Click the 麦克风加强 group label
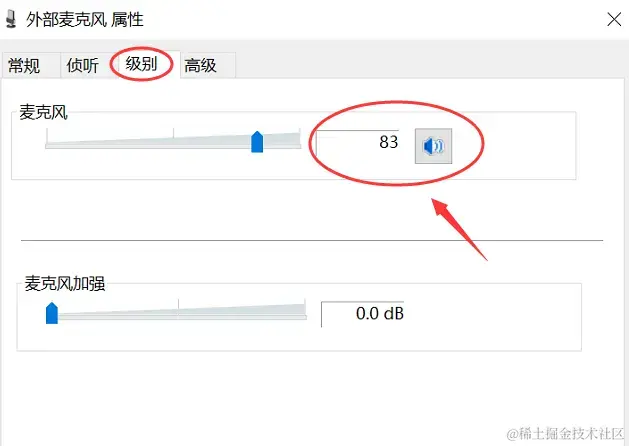Viewport: 629px width, 446px height. (65, 284)
